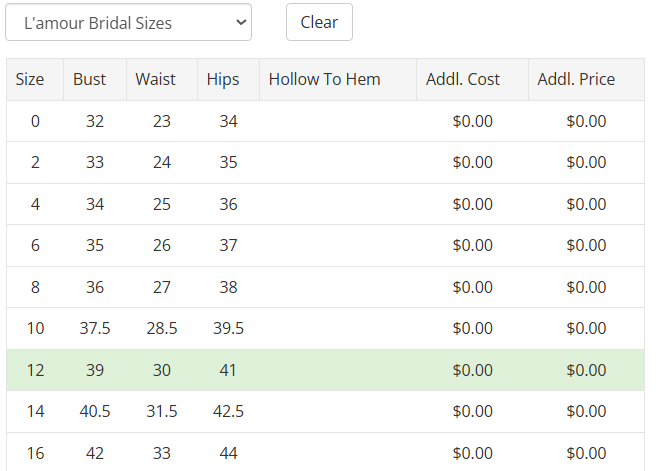Click the Addl. Price column header

point(587,80)
